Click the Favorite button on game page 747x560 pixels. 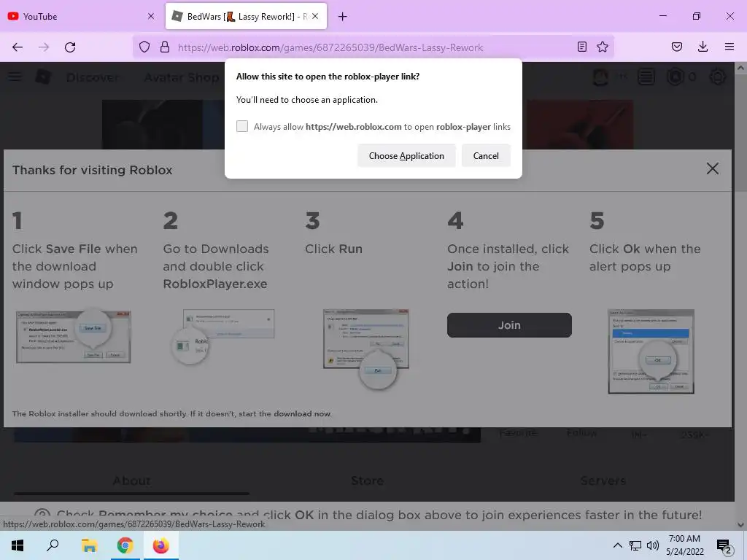[518, 433]
